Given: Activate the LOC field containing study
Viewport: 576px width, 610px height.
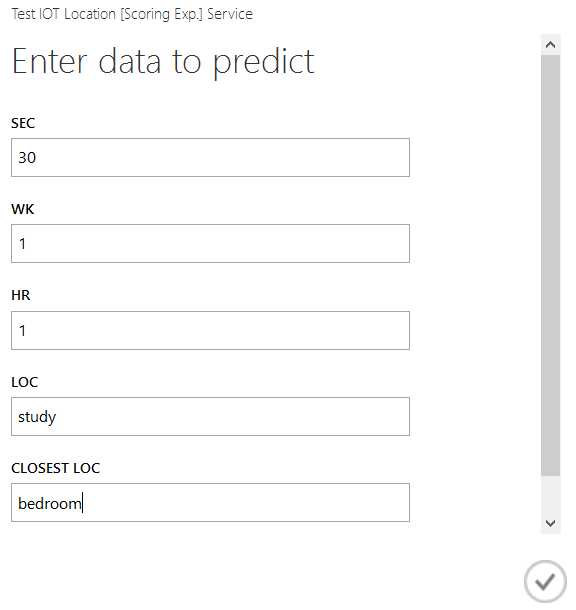Looking at the screenshot, I should [210, 416].
